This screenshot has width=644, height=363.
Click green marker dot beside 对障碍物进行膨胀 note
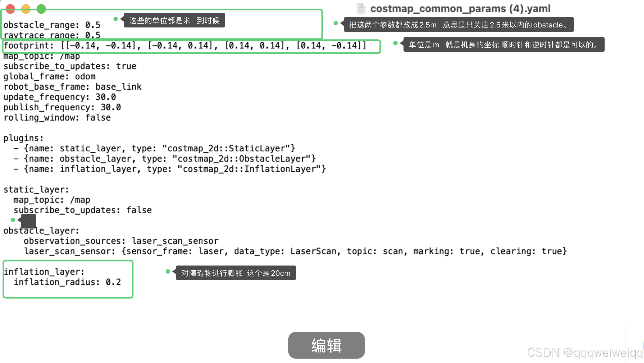pyautogui.click(x=168, y=271)
